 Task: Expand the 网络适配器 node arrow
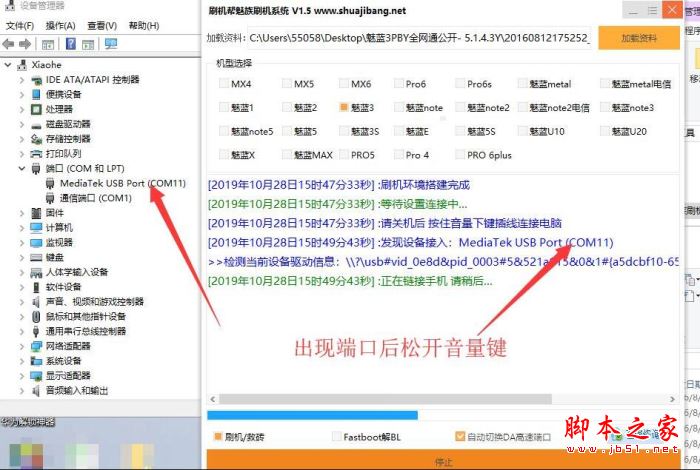pos(21,346)
